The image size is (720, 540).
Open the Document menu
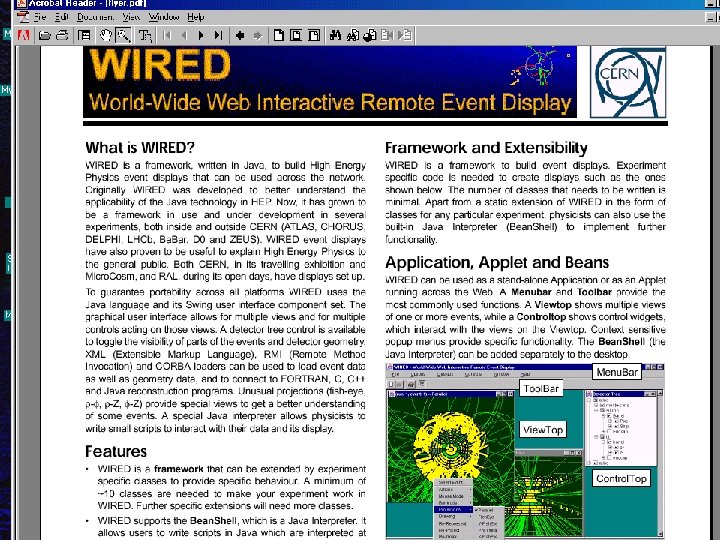(x=95, y=17)
